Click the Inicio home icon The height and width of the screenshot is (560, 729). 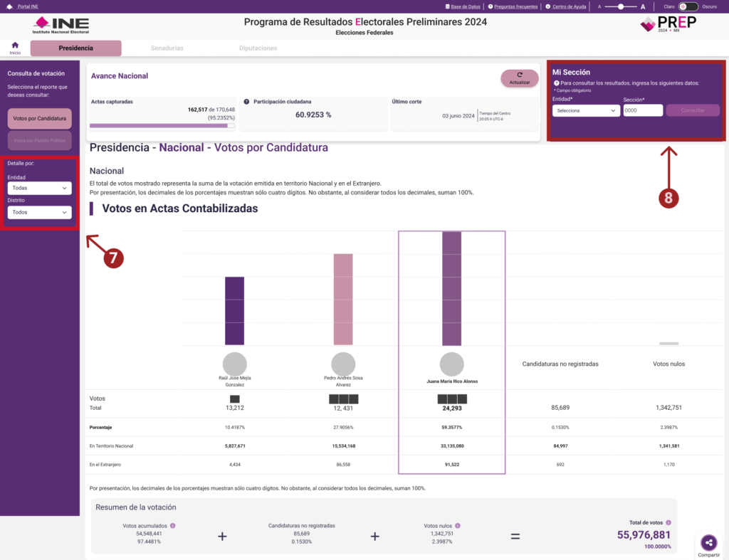[x=15, y=46]
